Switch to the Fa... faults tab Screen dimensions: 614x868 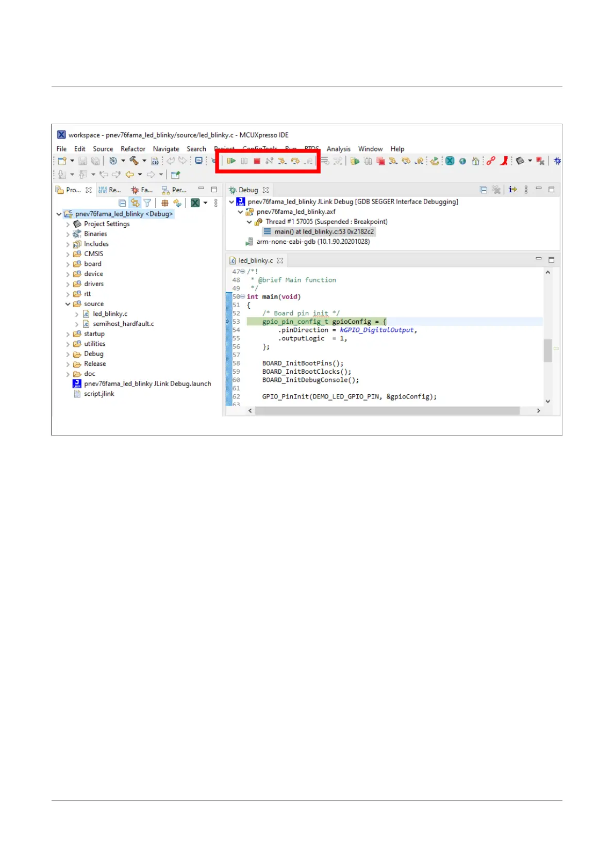142,190
